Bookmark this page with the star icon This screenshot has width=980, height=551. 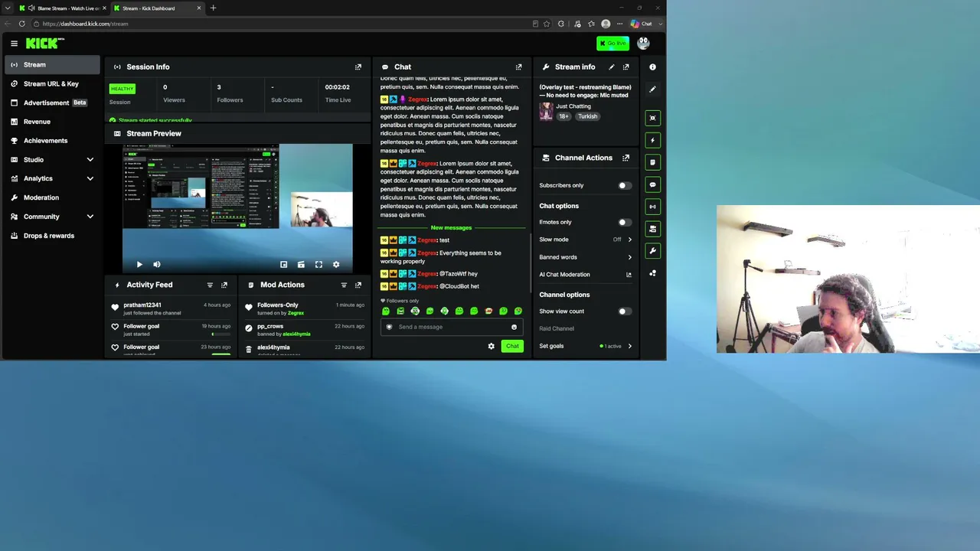click(547, 24)
